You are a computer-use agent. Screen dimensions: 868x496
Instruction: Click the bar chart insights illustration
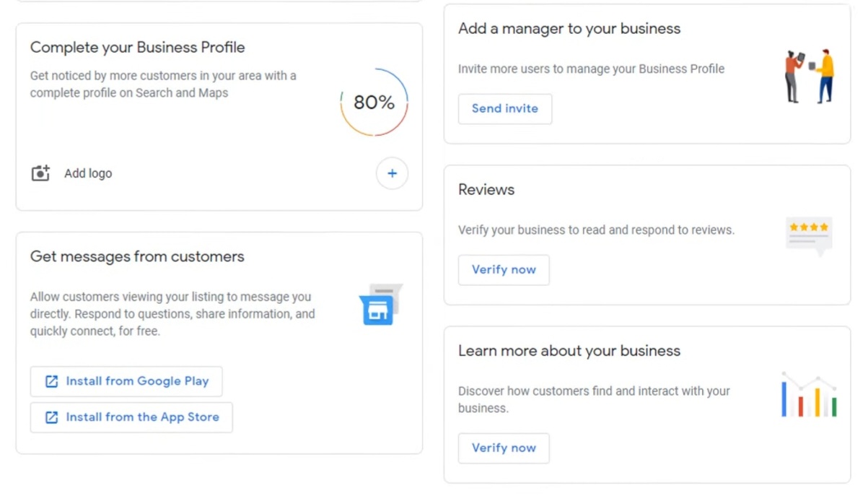pyautogui.click(x=809, y=395)
